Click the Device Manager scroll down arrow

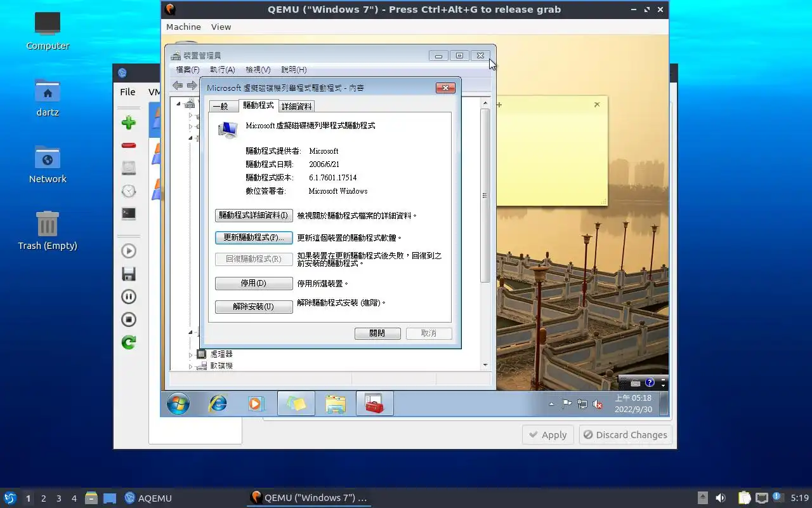point(485,365)
